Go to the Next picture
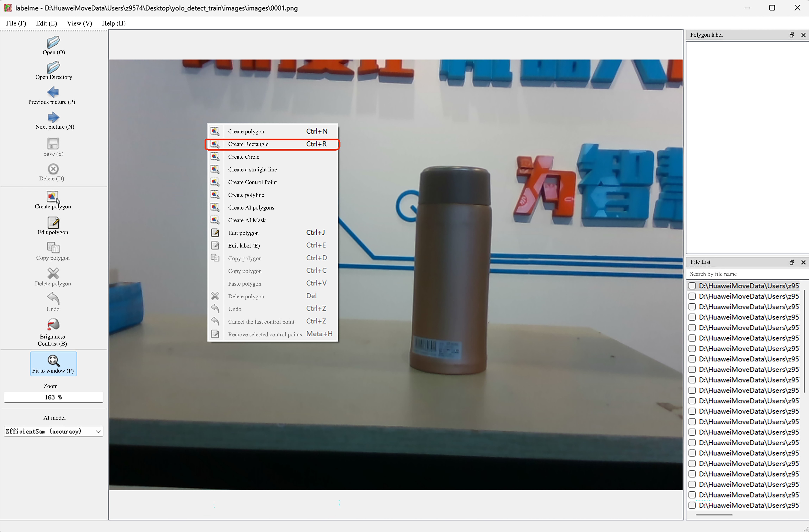 click(53, 120)
